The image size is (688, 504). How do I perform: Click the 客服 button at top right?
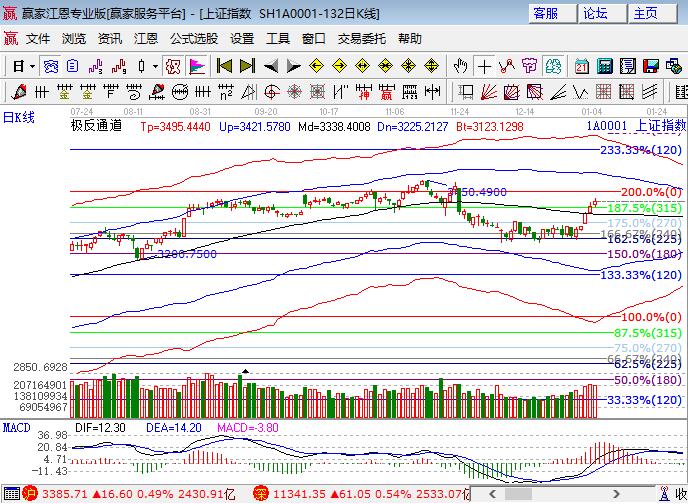pyautogui.click(x=546, y=13)
